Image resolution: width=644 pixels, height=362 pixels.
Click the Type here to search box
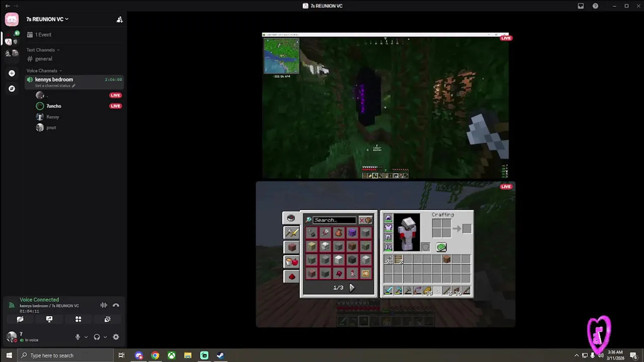[66, 355]
